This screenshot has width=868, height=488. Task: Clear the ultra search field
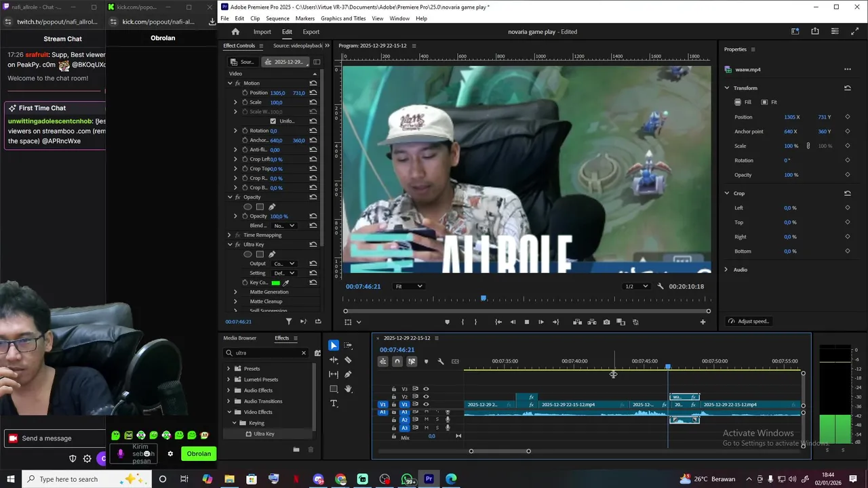[303, 353]
